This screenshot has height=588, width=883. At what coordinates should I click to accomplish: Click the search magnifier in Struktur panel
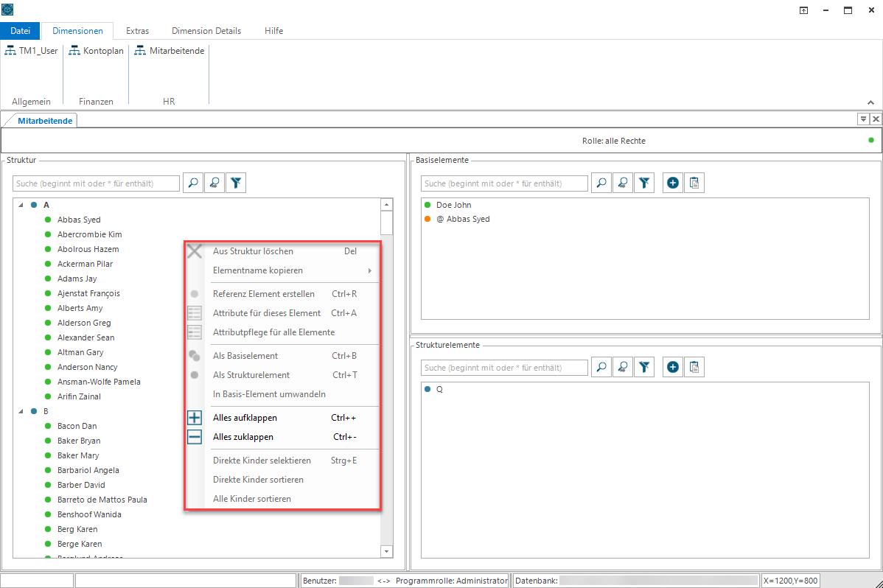click(x=193, y=183)
